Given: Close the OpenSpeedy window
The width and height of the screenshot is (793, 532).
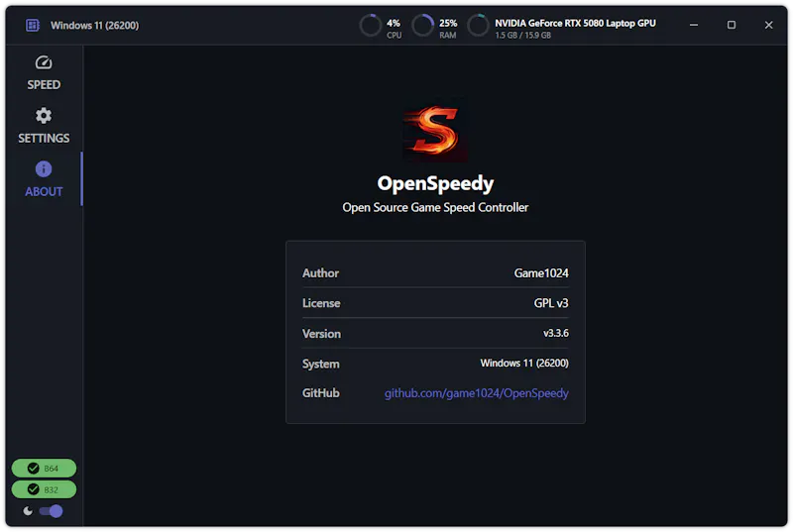Looking at the screenshot, I should [769, 25].
